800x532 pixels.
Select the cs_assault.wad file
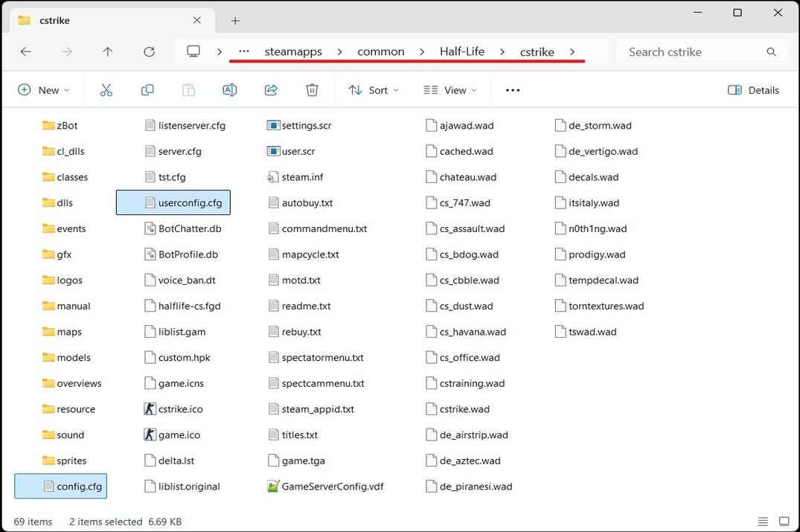coord(465,228)
